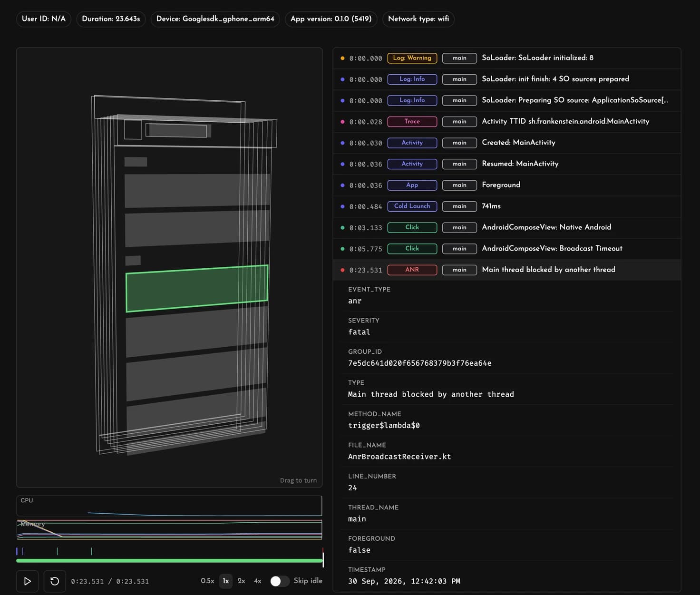Click the Cold Launch badge

(412, 206)
